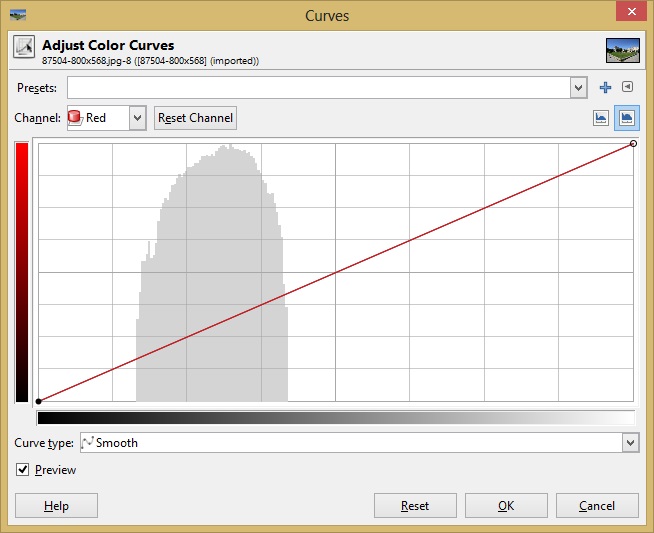Select the linear histogram icon
654x533 pixels.
[x=601, y=118]
